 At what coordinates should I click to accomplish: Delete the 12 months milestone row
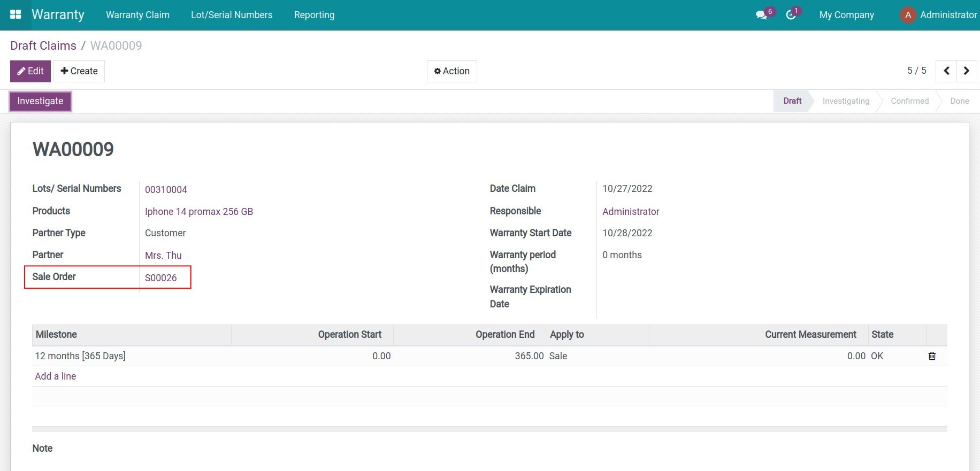(932, 356)
